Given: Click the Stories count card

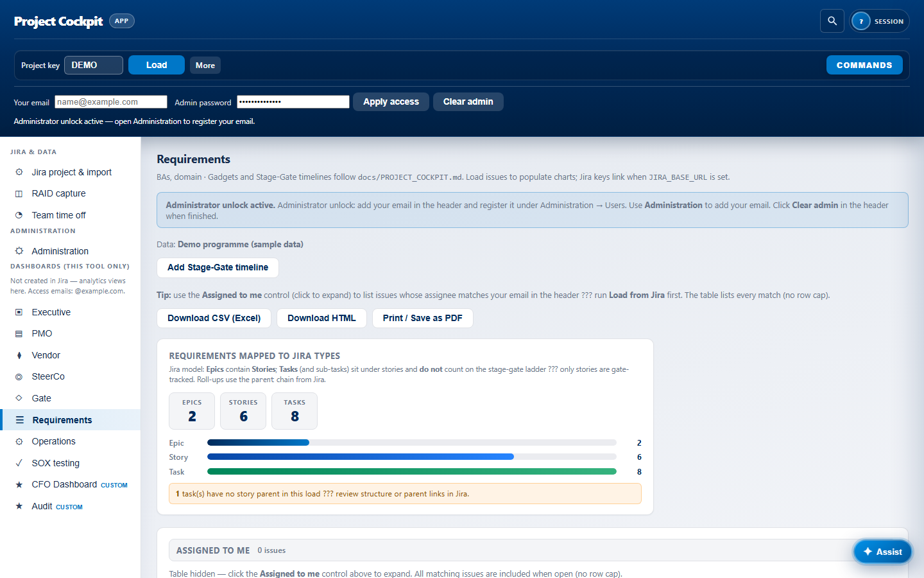Looking at the screenshot, I should (x=243, y=411).
